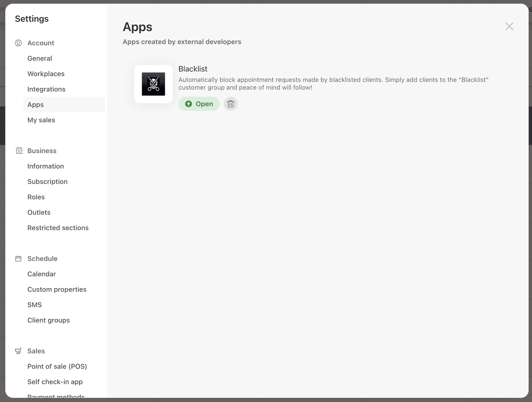Click the Account profile icon
This screenshot has width=532, height=402.
[18, 43]
